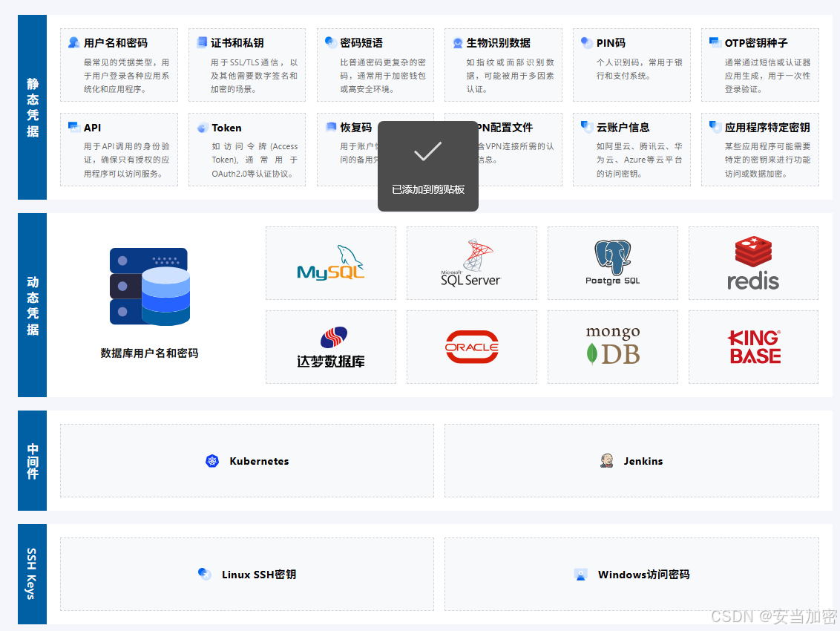Select the 中间件 side tab
The image size is (840, 631).
(32, 460)
